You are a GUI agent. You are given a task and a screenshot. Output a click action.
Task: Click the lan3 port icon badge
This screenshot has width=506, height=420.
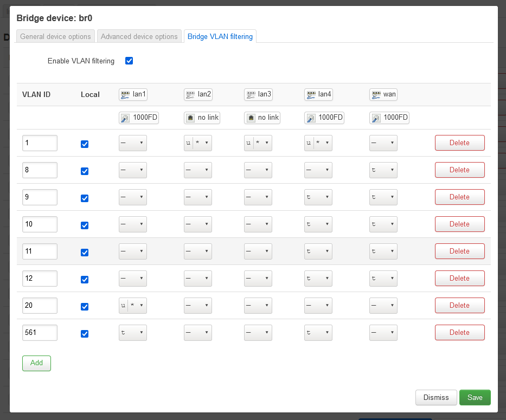point(258,94)
